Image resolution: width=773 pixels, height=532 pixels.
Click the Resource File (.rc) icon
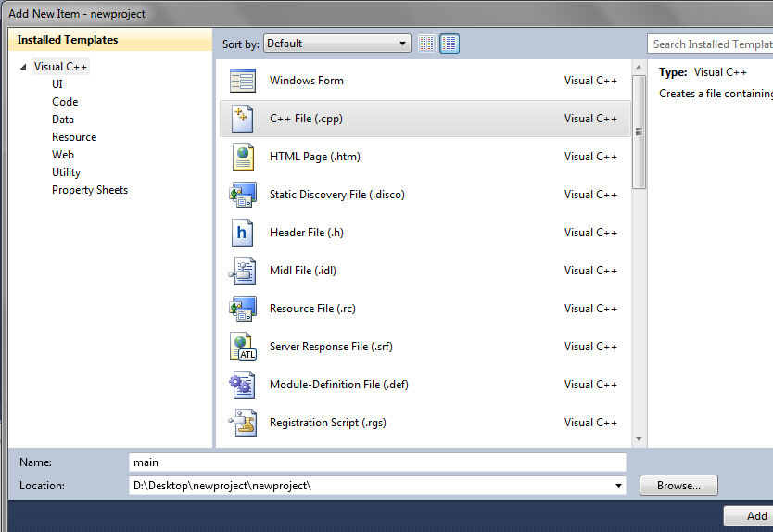pyautogui.click(x=243, y=309)
